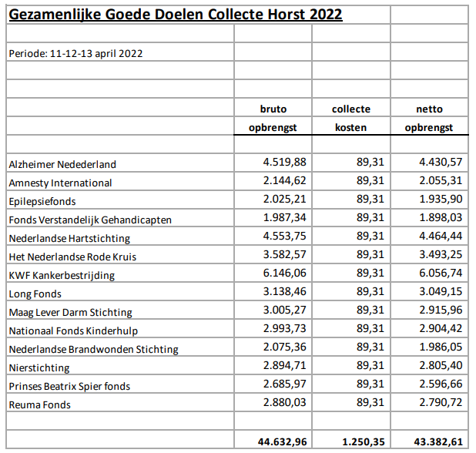Select the 'netto' column header
The height and width of the screenshot is (453, 476).
[429, 109]
